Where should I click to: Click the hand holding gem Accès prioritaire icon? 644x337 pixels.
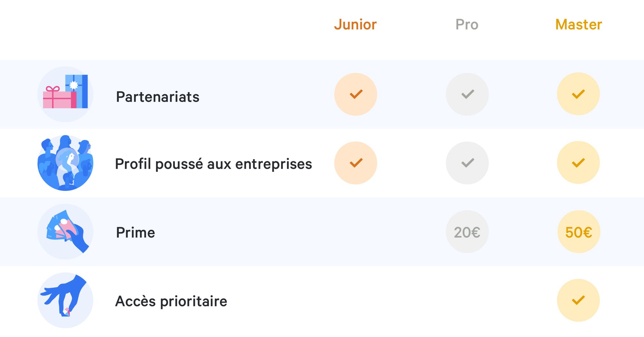tap(65, 300)
